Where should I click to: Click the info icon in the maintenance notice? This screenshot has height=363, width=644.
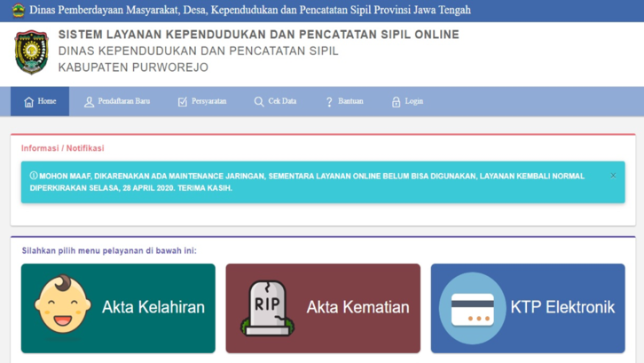(x=34, y=176)
